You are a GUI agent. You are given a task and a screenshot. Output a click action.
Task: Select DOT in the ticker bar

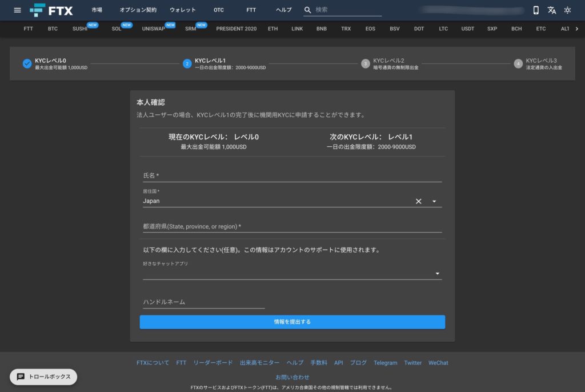(x=419, y=29)
